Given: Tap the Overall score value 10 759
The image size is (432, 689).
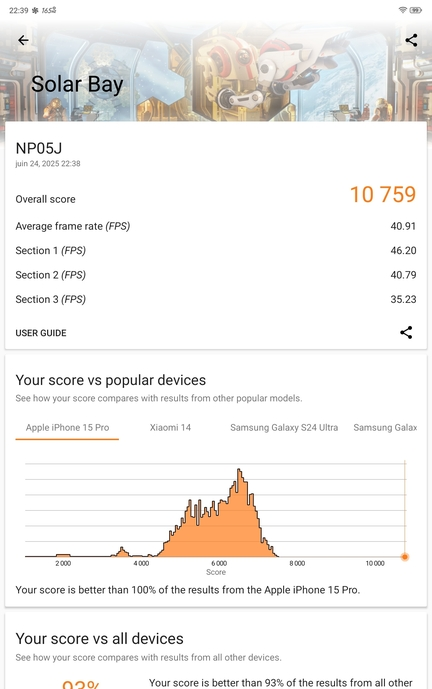Looking at the screenshot, I should click(383, 195).
